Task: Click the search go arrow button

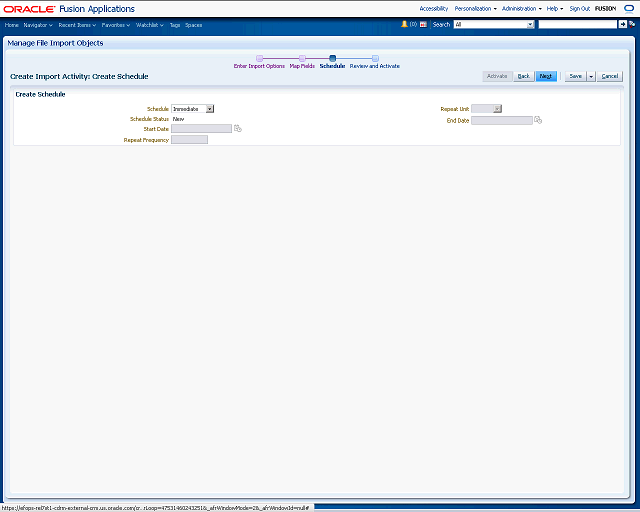Action: [x=622, y=24]
